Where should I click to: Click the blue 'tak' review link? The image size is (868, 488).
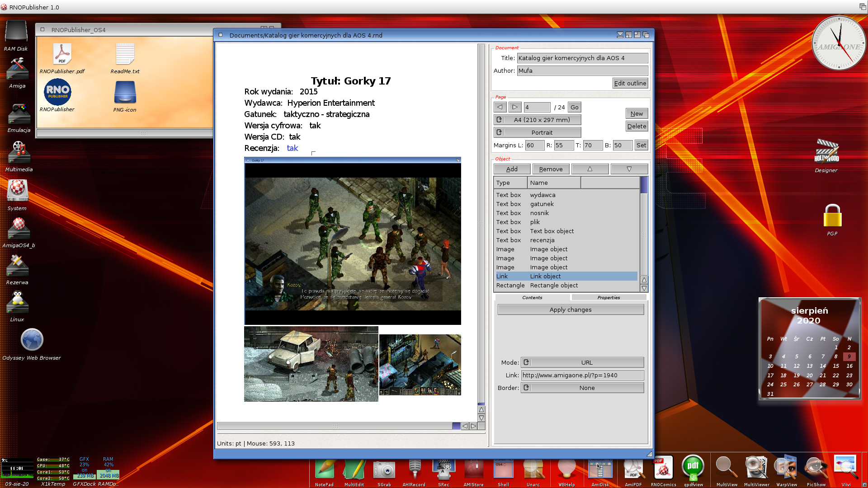(292, 148)
